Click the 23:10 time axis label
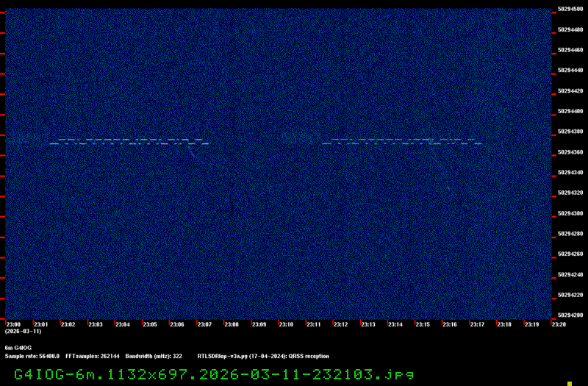Image resolution: width=588 pixels, height=386 pixels. tap(286, 324)
